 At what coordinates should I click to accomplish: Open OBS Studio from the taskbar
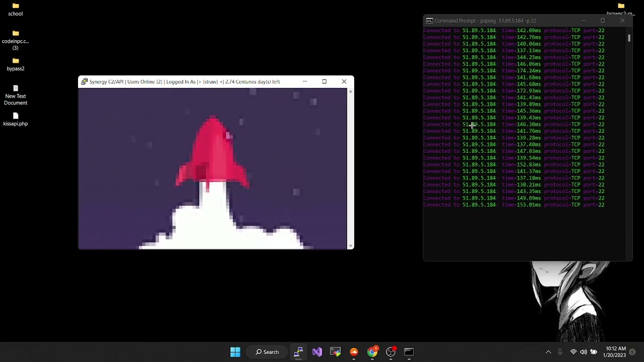[391, 352]
